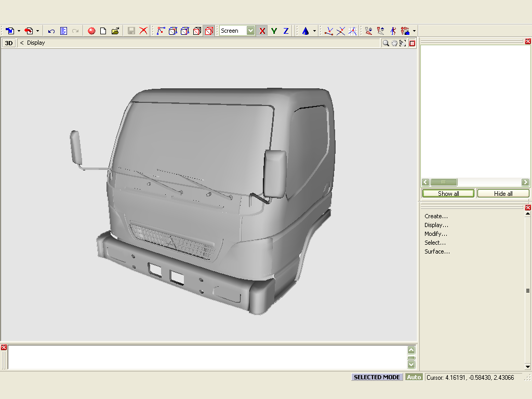Click the red triangle elevation tool icon

click(368, 31)
